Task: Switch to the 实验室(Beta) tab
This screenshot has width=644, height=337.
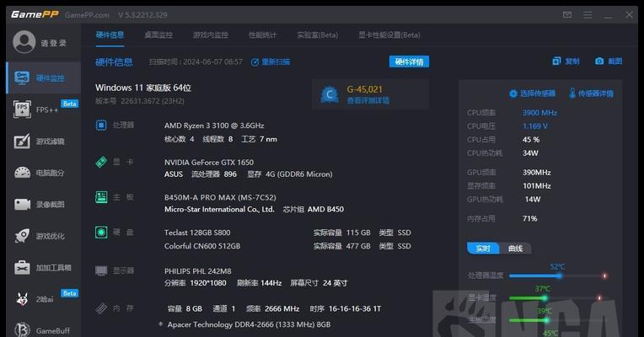Action: 318,35
